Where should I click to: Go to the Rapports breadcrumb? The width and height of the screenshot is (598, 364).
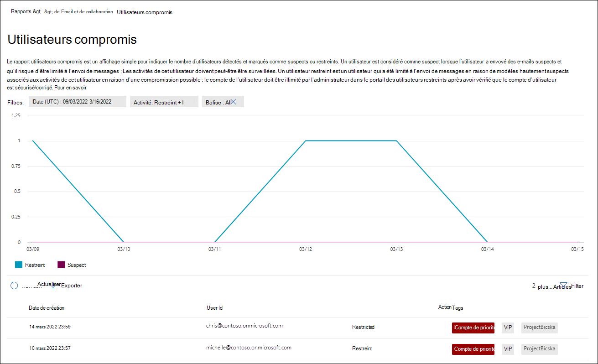26,12
